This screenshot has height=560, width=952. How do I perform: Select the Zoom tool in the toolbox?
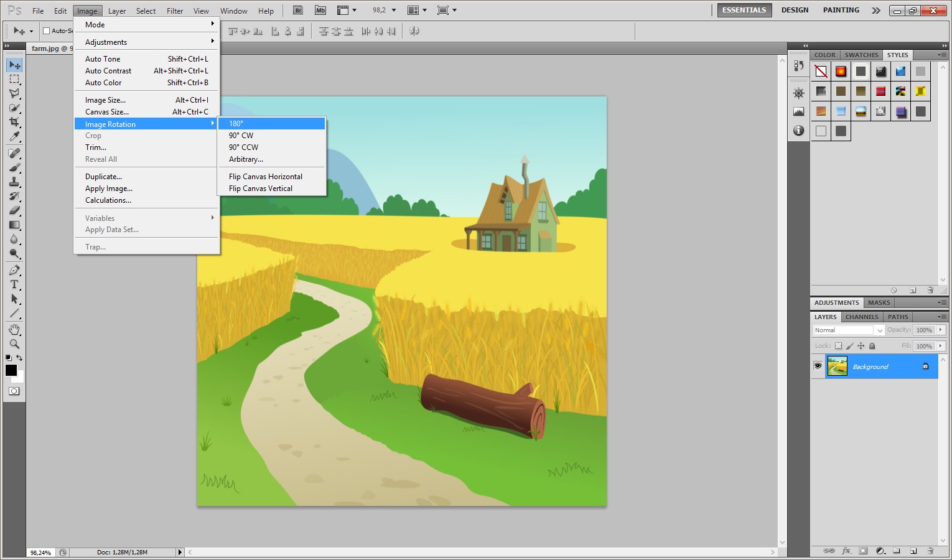tap(14, 344)
